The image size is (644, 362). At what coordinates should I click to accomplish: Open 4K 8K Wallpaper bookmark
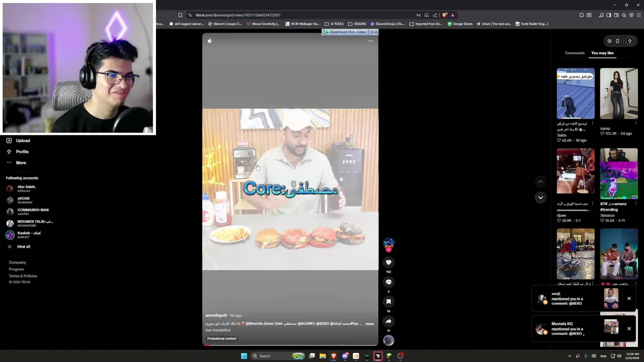(302, 24)
